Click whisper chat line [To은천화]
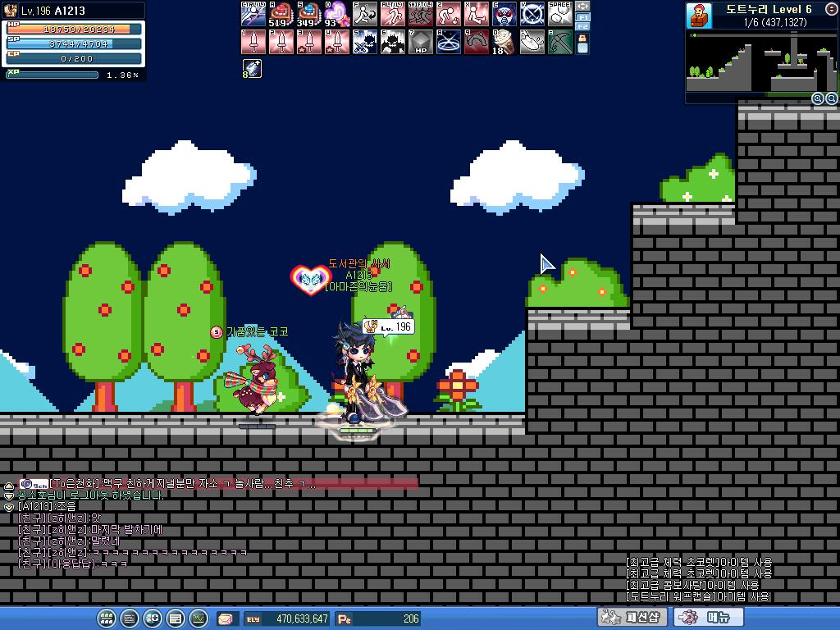Viewport: 840px width, 630px height. [x=218, y=484]
